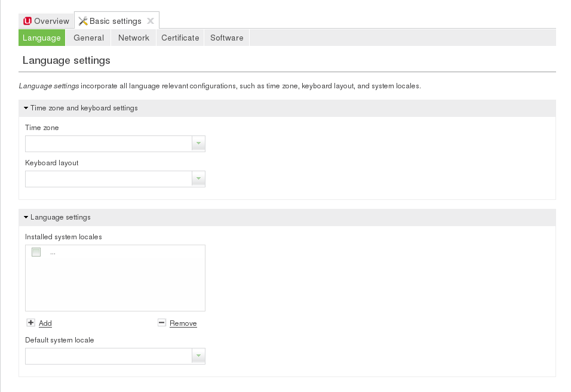
Task: Close the Basic settings tab
Action: (151, 21)
